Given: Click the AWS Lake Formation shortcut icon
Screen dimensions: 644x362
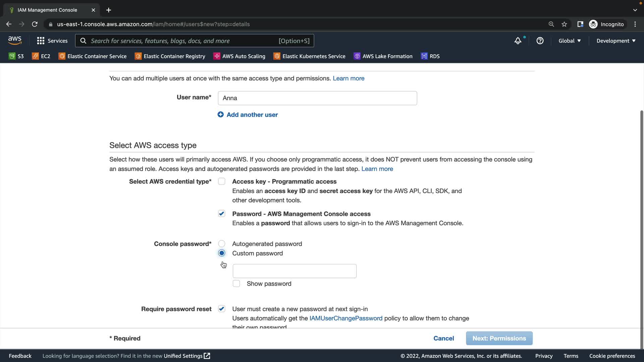Looking at the screenshot, I should pyautogui.click(x=357, y=56).
